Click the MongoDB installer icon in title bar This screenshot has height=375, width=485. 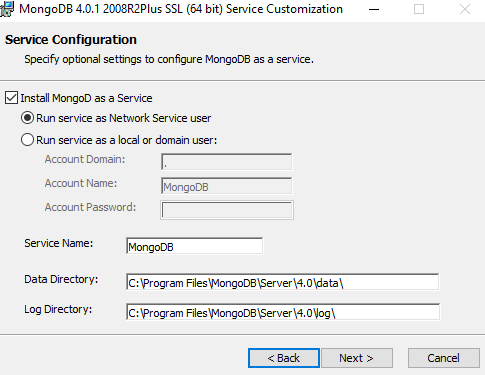click(x=6, y=9)
